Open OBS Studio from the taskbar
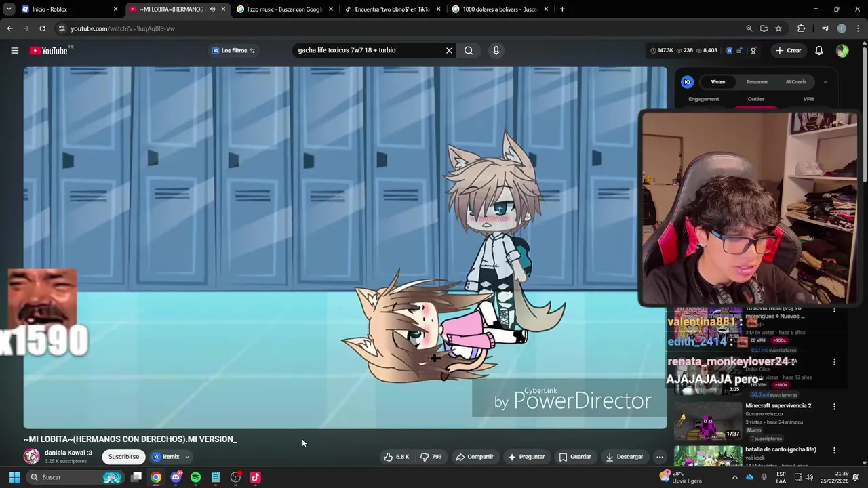868x488 pixels. tap(235, 477)
